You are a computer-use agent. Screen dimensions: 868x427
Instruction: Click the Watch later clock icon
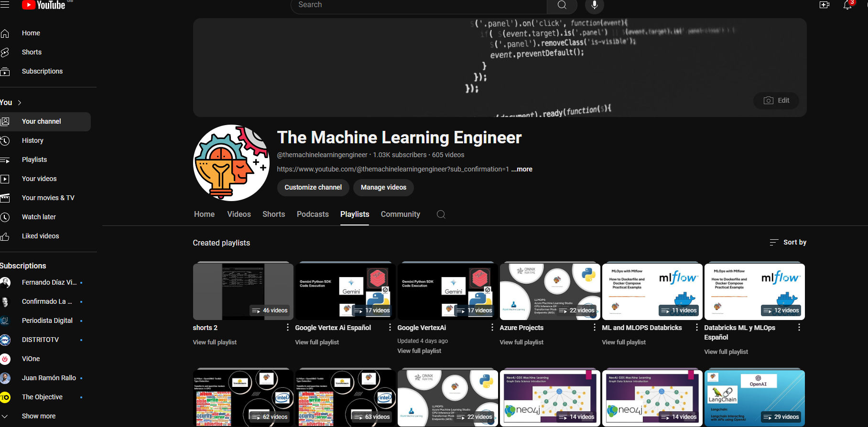click(x=5, y=217)
